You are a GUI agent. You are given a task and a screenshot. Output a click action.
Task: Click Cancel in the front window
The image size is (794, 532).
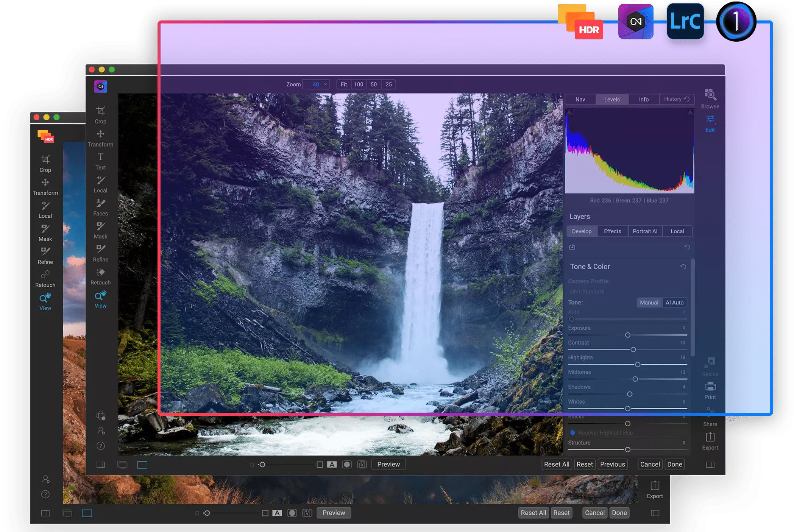pos(650,465)
